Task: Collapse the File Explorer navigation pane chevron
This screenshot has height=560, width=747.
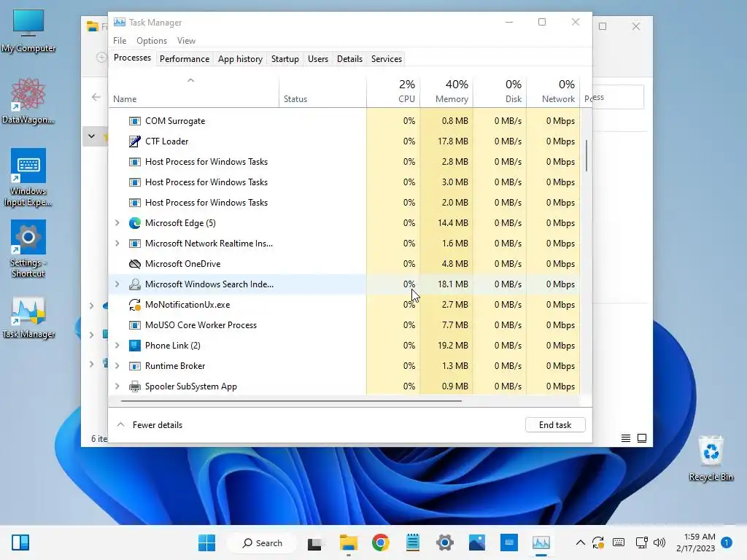Action: (x=91, y=136)
